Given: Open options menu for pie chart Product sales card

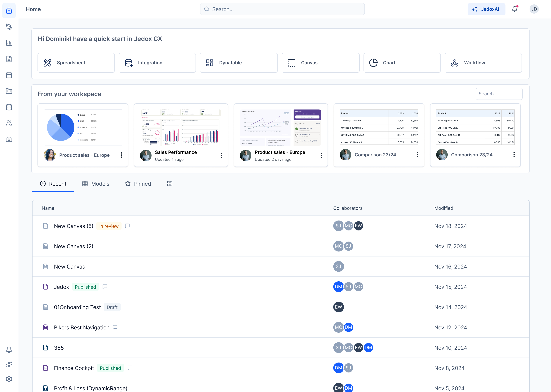Looking at the screenshot, I should 121,155.
